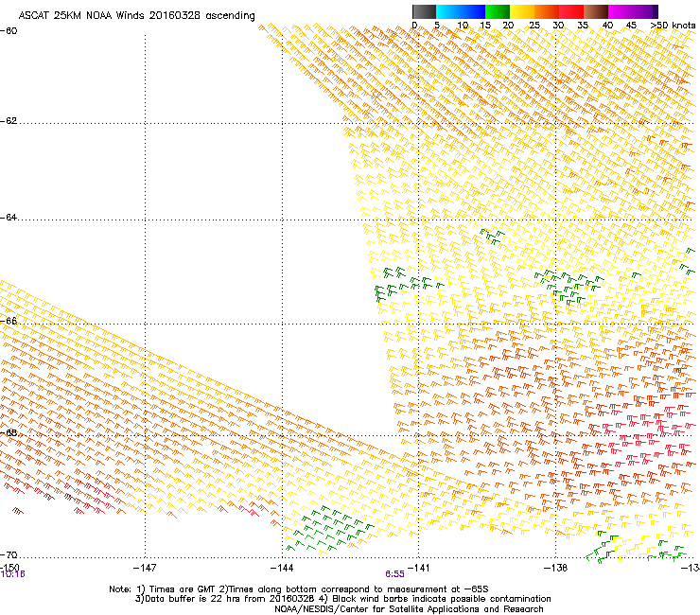Click the purple time stamp 10:16
Image resolution: width=700 pixels, height=615 pixels.
12,574
